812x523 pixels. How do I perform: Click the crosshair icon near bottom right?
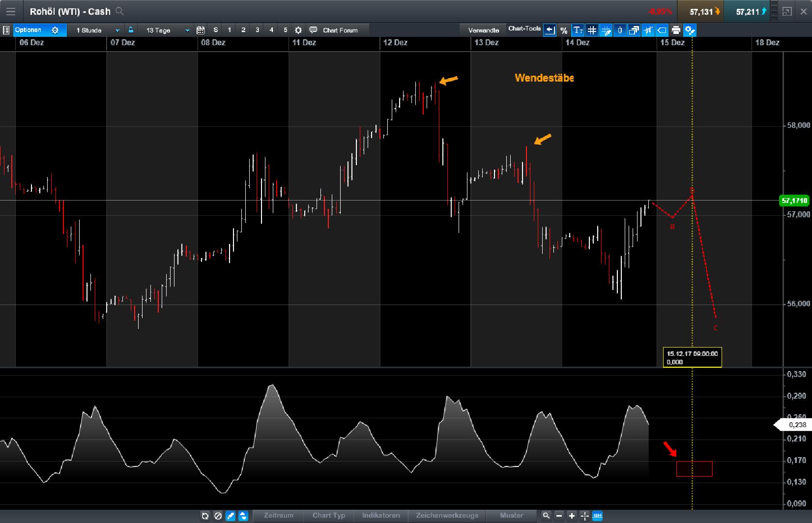tap(585, 516)
